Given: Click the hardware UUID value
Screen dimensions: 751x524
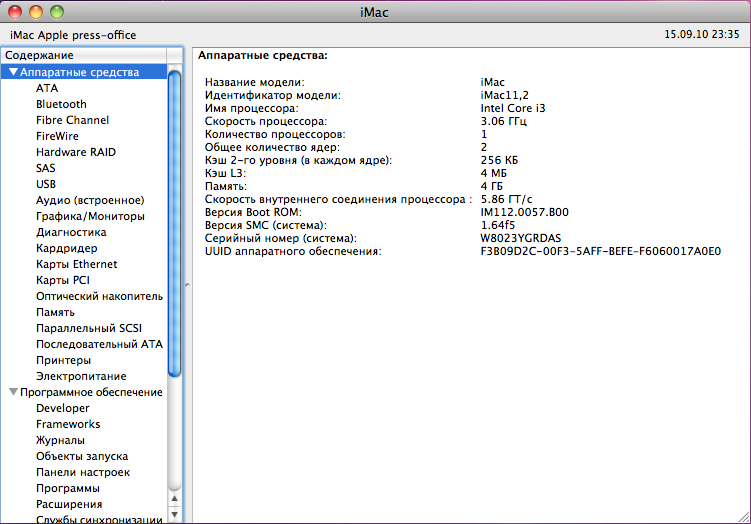Looking at the screenshot, I should 601,251.
